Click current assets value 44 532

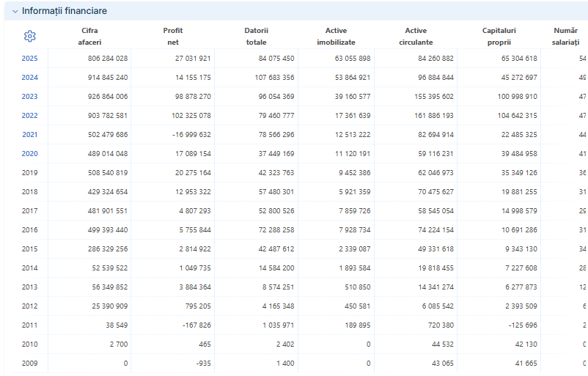[x=443, y=344]
